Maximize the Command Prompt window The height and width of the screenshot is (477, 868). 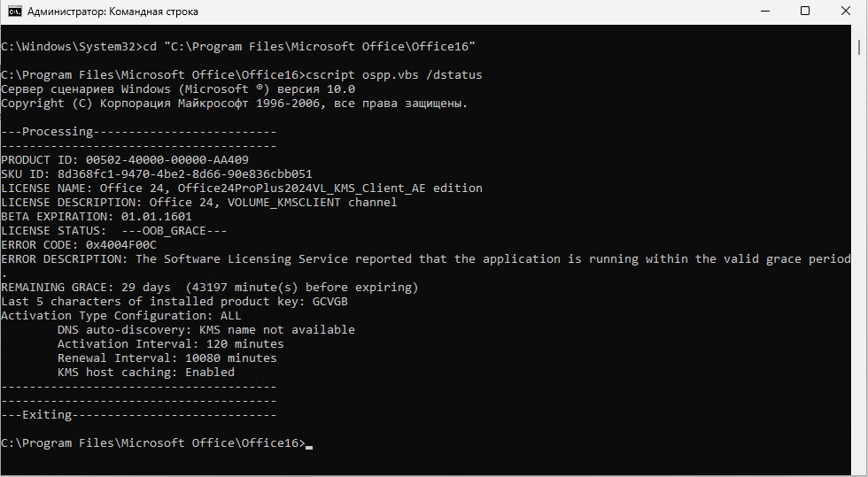(805, 12)
